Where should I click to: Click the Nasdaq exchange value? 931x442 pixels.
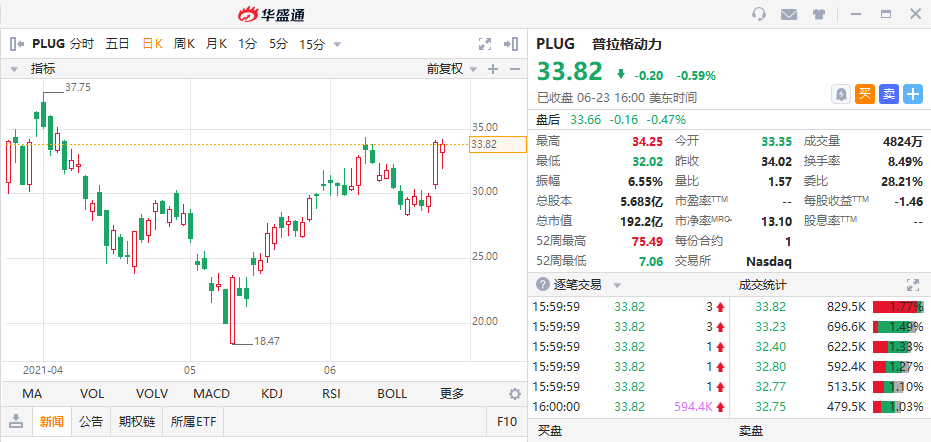[x=768, y=261]
